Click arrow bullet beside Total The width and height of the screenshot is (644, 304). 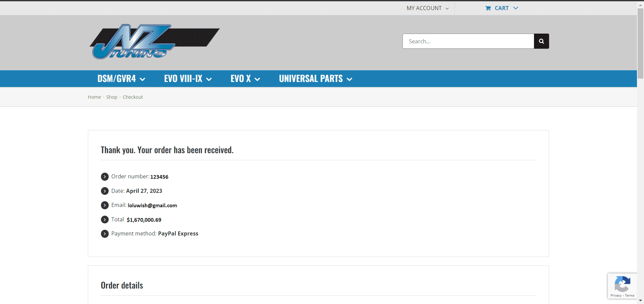point(105,219)
